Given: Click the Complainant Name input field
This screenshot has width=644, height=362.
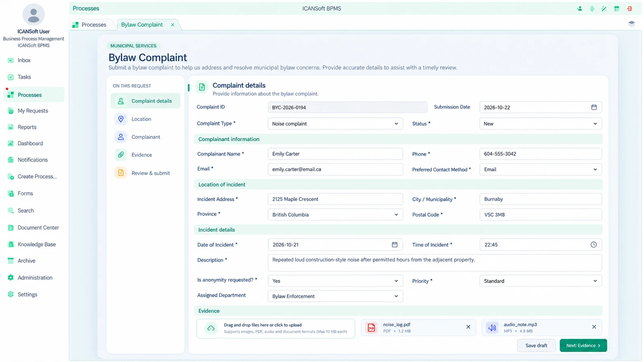Looking at the screenshot, I should (x=335, y=154).
